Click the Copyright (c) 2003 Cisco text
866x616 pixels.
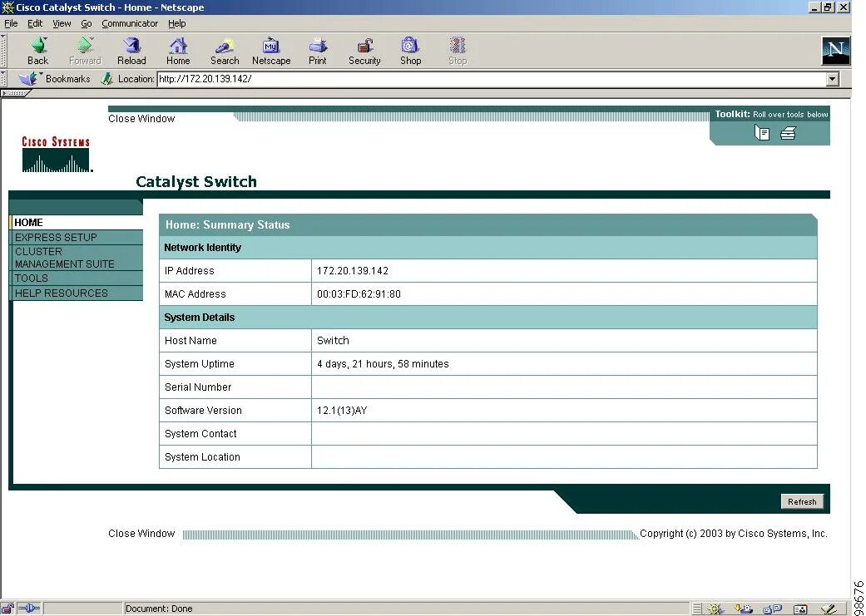coord(734,534)
